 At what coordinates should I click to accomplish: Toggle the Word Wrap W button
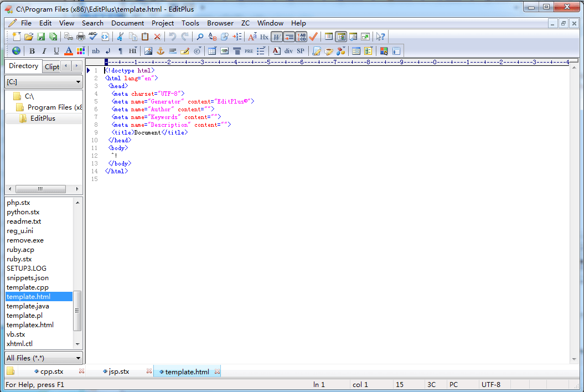tap(276, 37)
